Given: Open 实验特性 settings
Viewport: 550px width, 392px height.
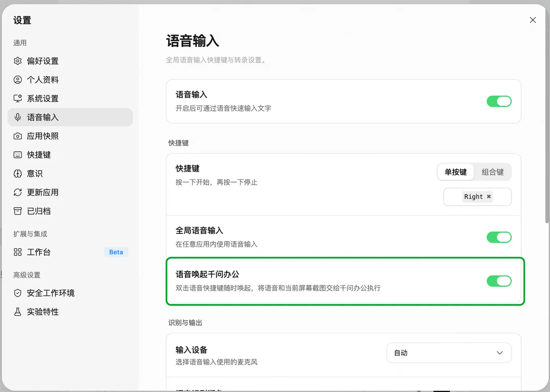Looking at the screenshot, I should click(x=70, y=312).
